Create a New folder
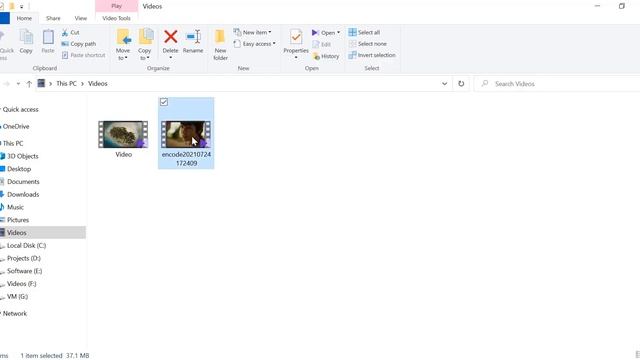The image size is (640, 360). click(x=220, y=45)
